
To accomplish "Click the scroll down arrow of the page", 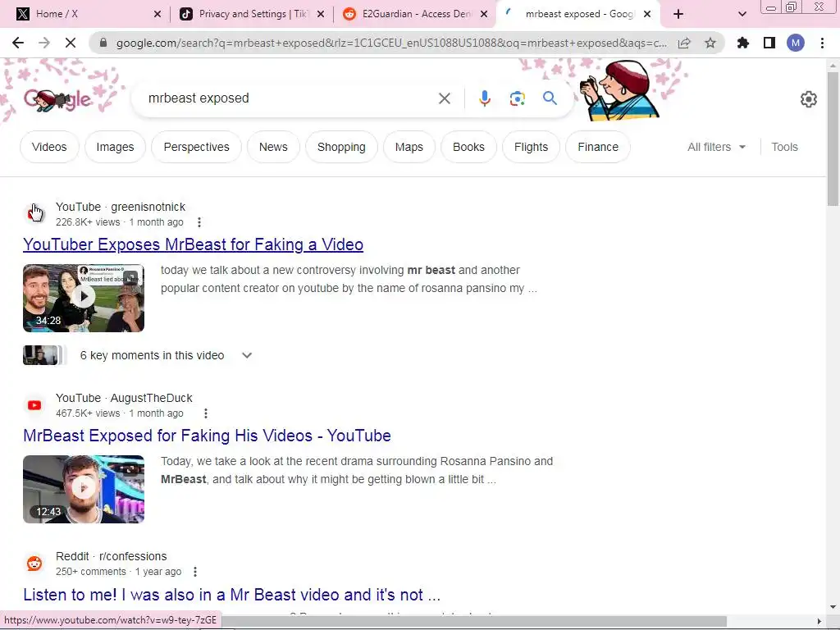I will point(833,607).
